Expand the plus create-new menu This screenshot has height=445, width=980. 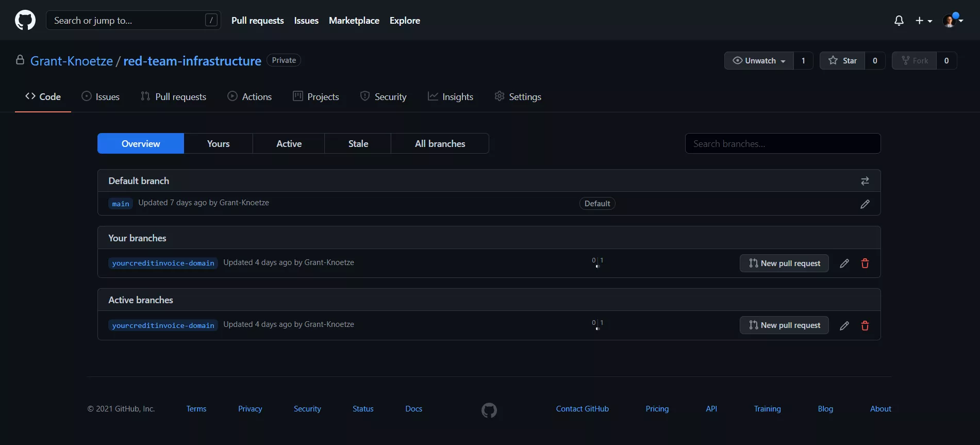923,21
